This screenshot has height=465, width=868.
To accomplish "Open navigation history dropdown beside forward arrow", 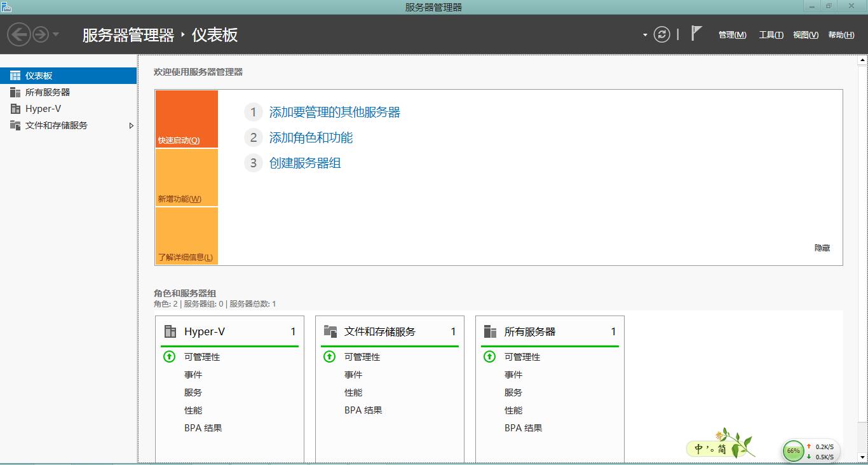I will pos(56,34).
